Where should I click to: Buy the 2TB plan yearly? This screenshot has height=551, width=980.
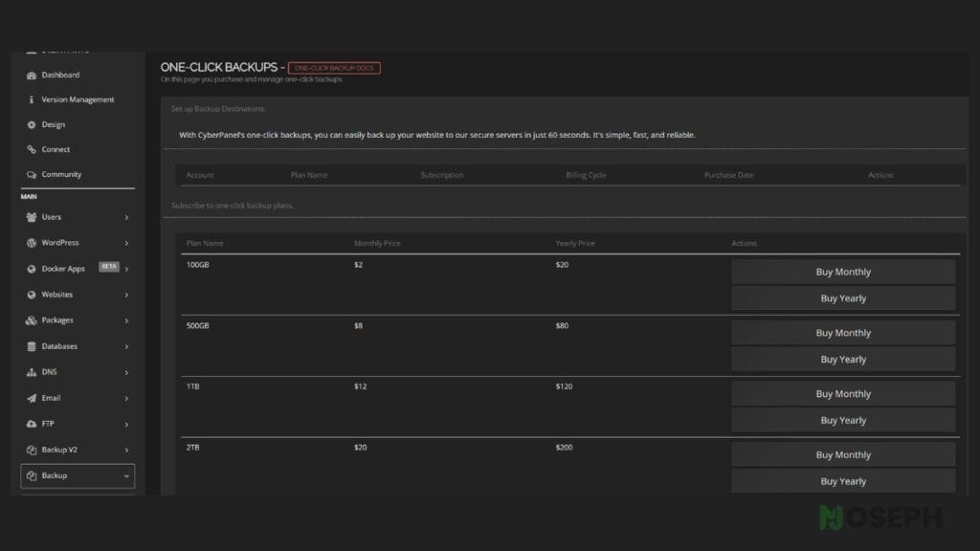(x=843, y=482)
